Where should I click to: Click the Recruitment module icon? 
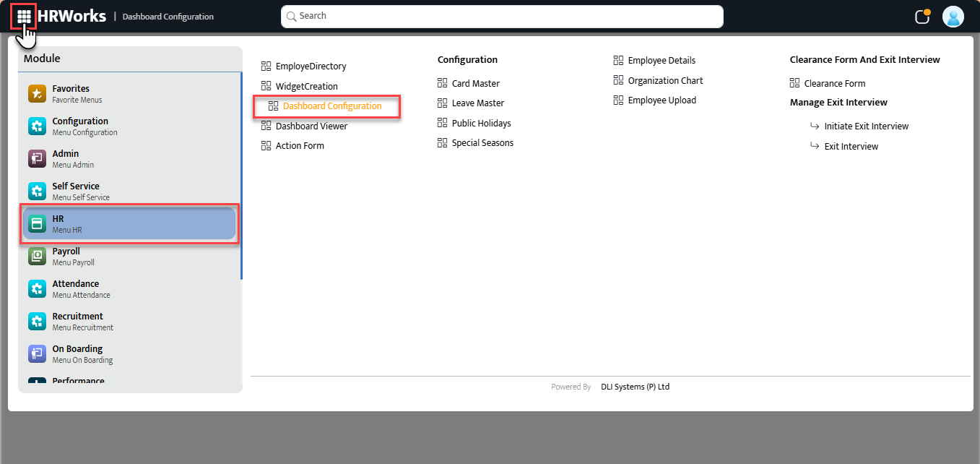tap(37, 322)
